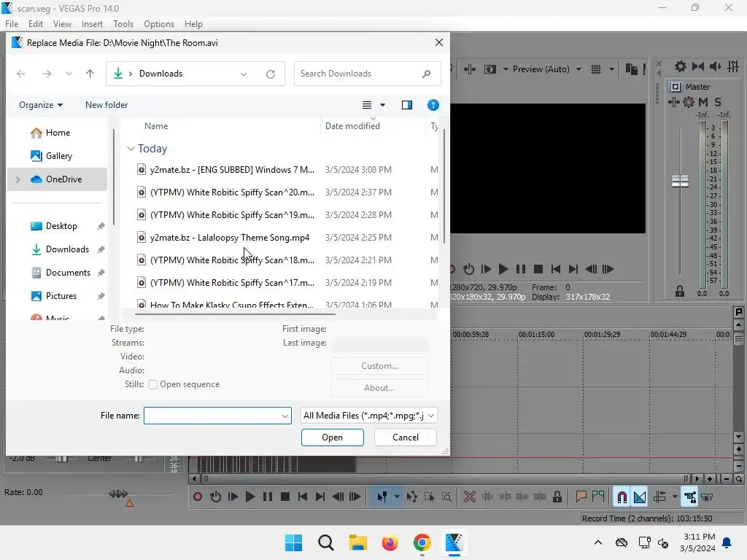
Task: Click the Lock padlock in VEGAS editing toolbar
Action: coord(557,497)
